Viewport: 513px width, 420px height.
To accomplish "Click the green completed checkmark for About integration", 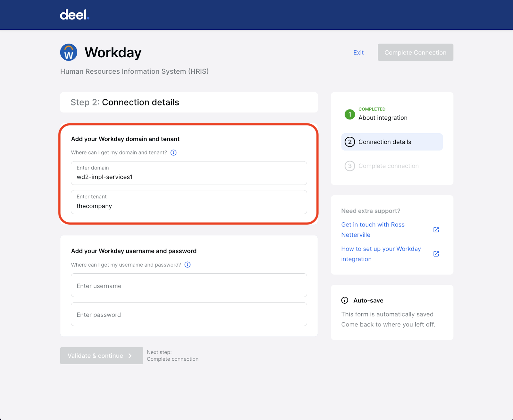I will [x=350, y=114].
